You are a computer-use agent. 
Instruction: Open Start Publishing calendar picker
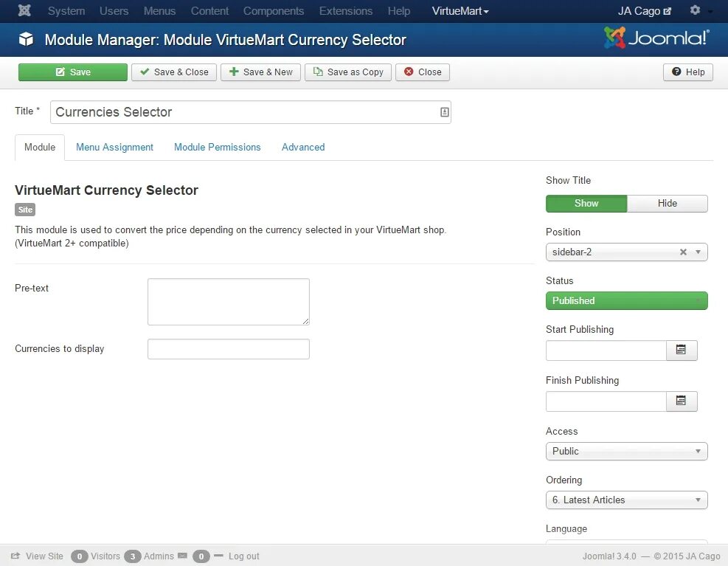pyautogui.click(x=681, y=350)
